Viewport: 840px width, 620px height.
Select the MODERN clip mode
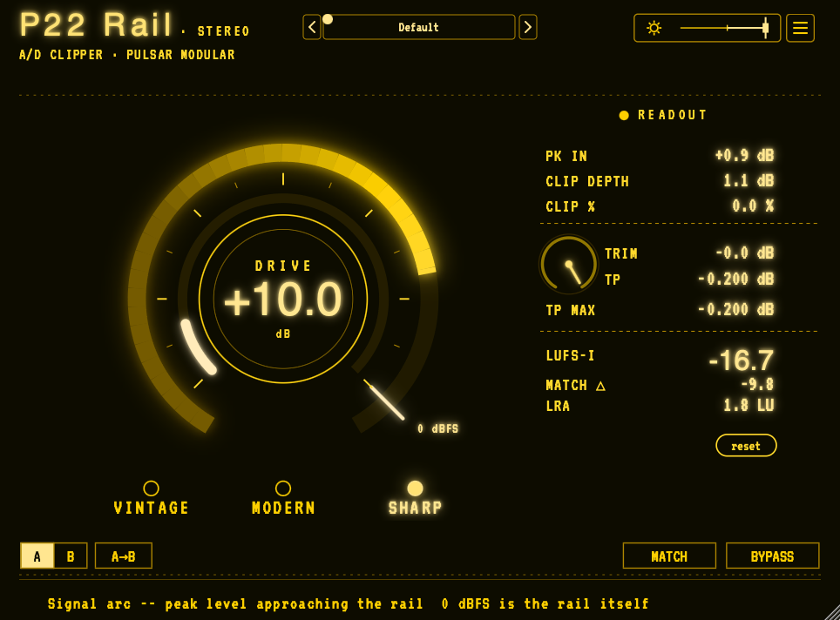tap(283, 498)
